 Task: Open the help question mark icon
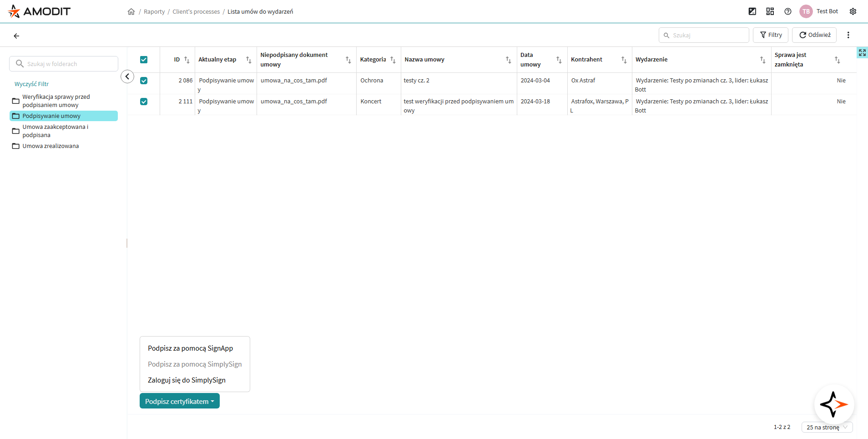coord(788,11)
